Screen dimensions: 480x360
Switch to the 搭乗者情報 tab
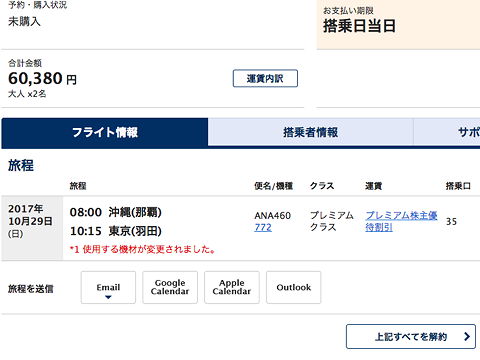(310, 132)
